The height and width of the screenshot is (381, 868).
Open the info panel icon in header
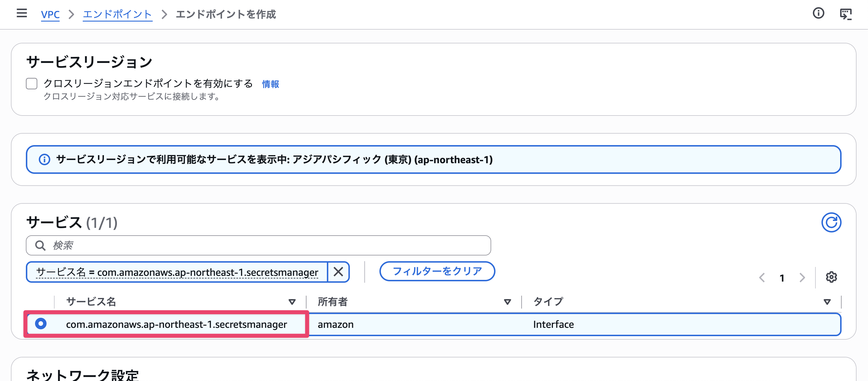(x=818, y=14)
